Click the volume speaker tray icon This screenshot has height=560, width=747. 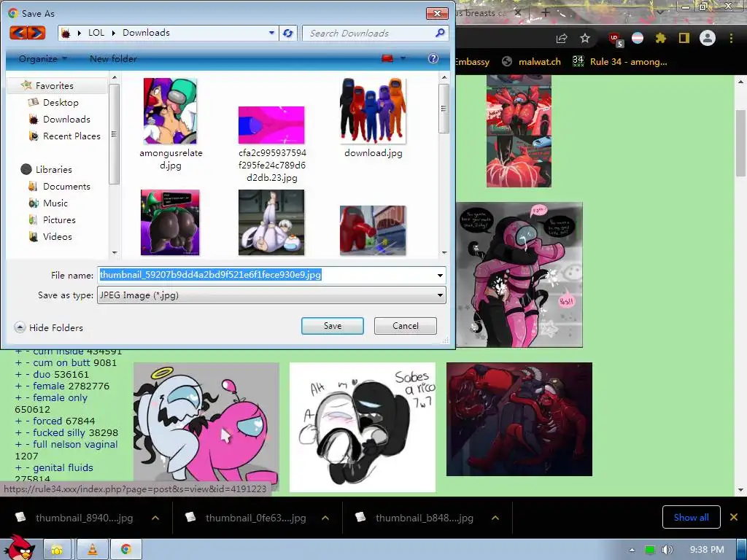pos(667,550)
